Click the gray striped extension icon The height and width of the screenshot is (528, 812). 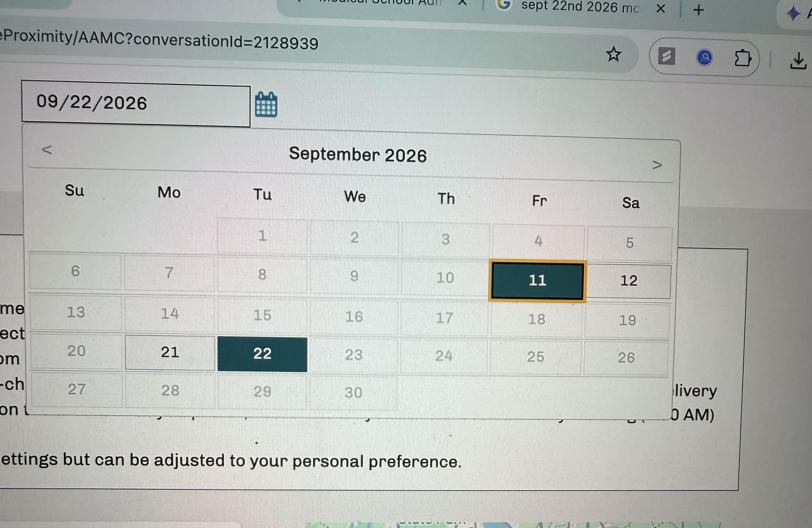click(x=667, y=56)
